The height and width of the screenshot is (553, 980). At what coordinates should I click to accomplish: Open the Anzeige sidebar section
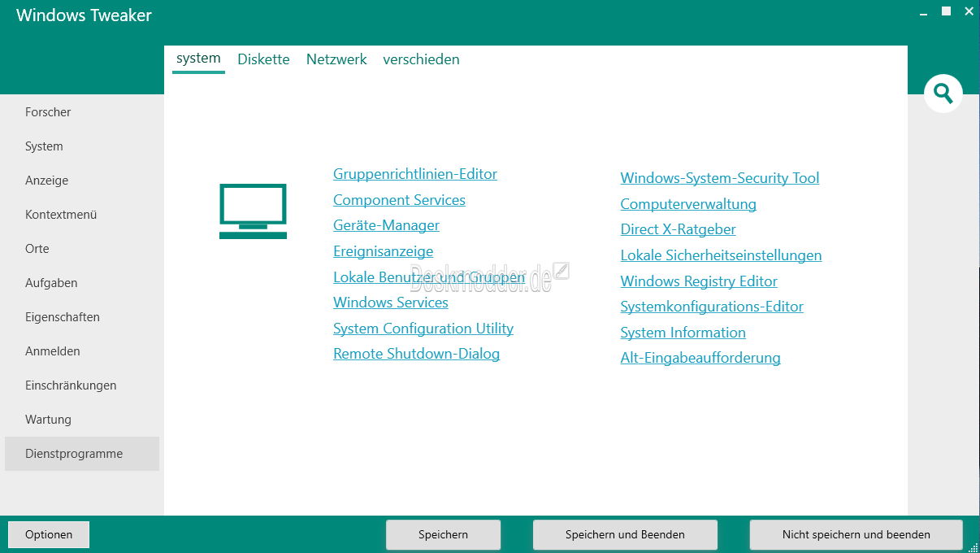(82, 181)
